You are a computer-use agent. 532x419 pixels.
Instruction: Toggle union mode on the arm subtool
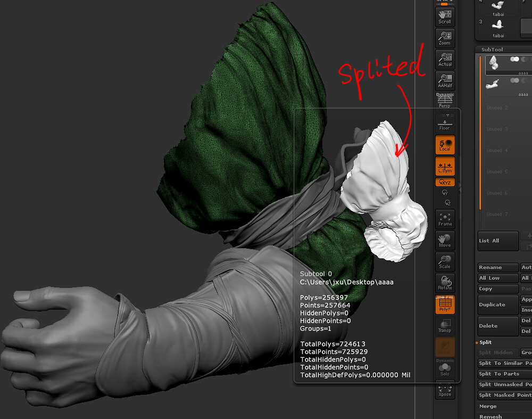point(514,80)
